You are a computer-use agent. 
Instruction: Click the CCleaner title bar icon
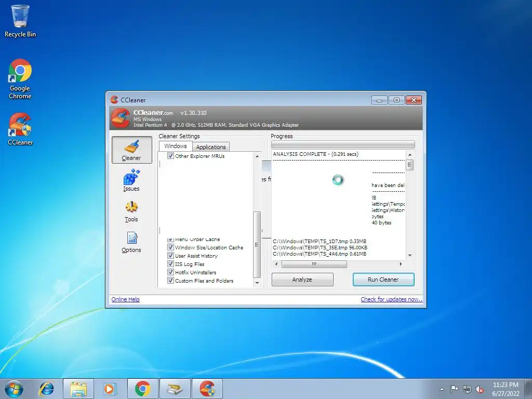[114, 100]
